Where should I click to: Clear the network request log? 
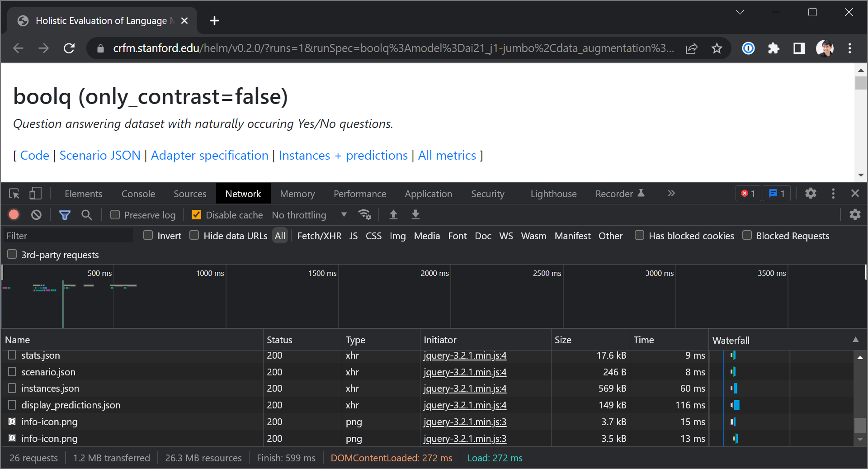[x=36, y=215]
